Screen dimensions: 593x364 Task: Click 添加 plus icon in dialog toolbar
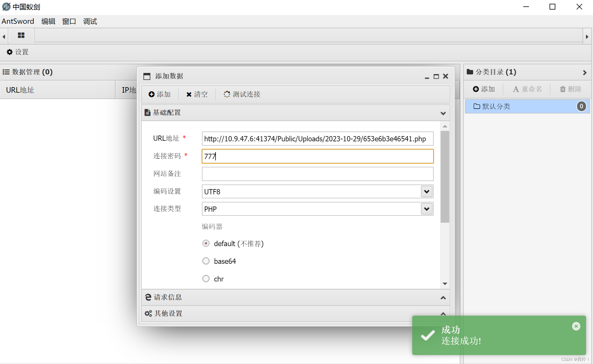tap(159, 94)
